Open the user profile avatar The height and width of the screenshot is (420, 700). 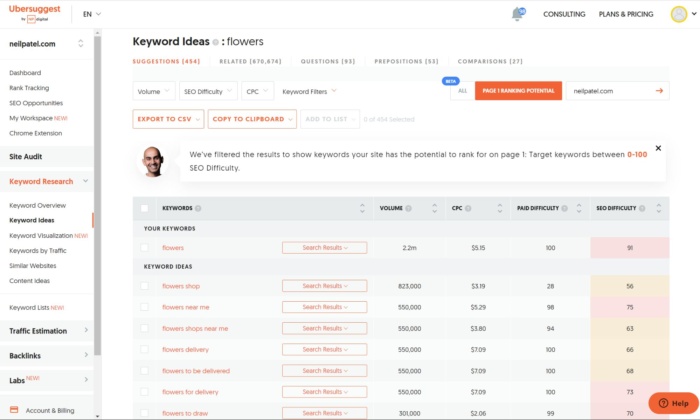pos(679,14)
